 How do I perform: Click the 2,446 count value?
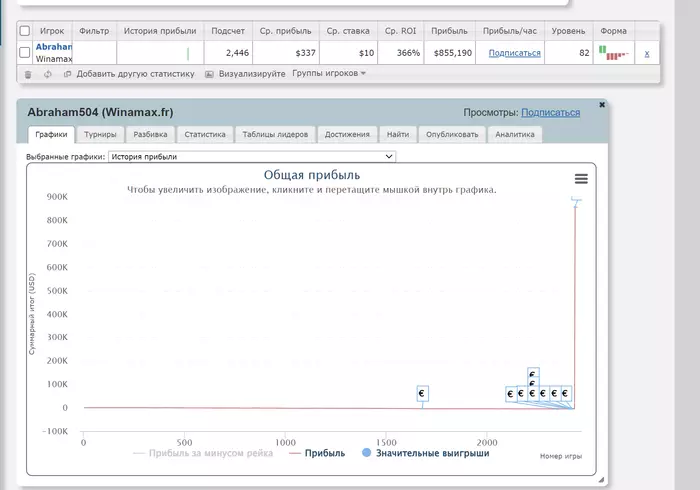[237, 53]
